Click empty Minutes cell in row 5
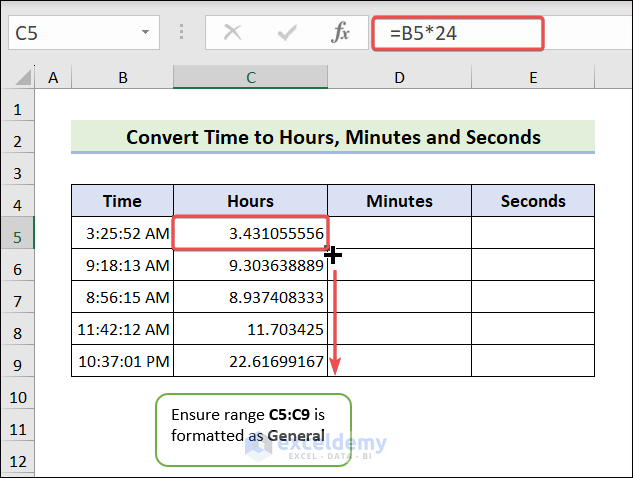Screen dimensions: 633x478 coord(399,233)
